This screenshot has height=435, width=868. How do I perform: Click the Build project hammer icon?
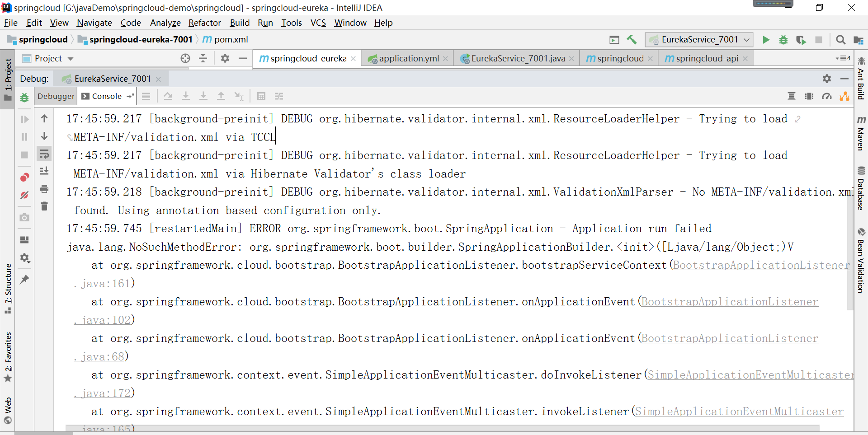click(632, 40)
